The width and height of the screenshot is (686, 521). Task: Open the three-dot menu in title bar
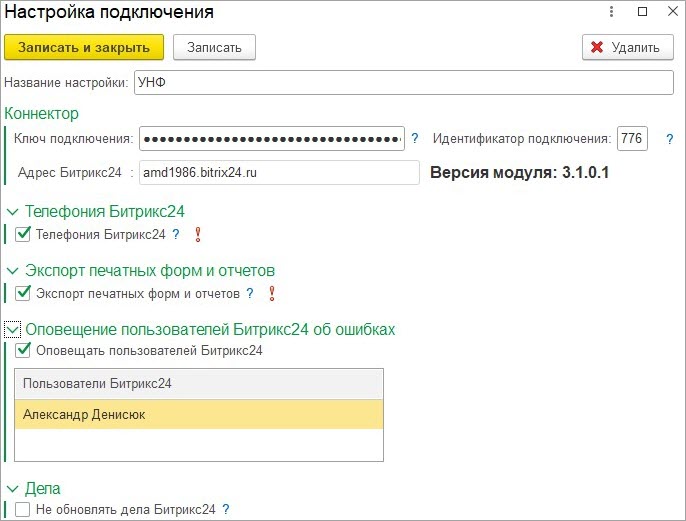click(x=611, y=11)
